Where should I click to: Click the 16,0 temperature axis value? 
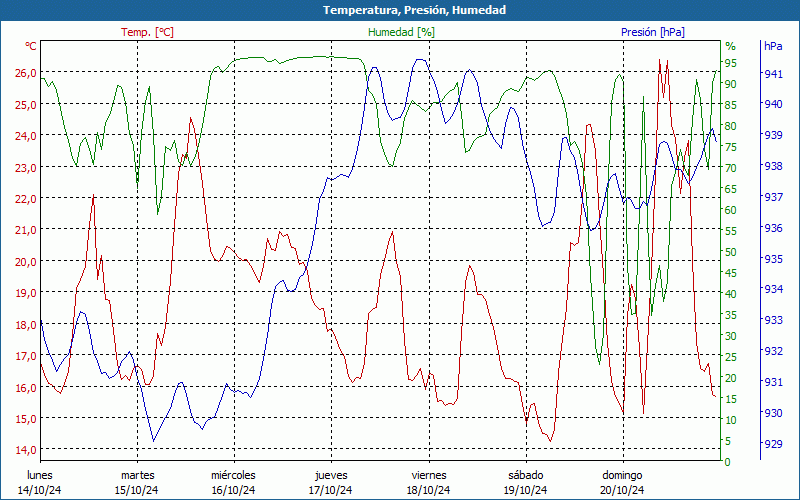[x=26, y=387]
